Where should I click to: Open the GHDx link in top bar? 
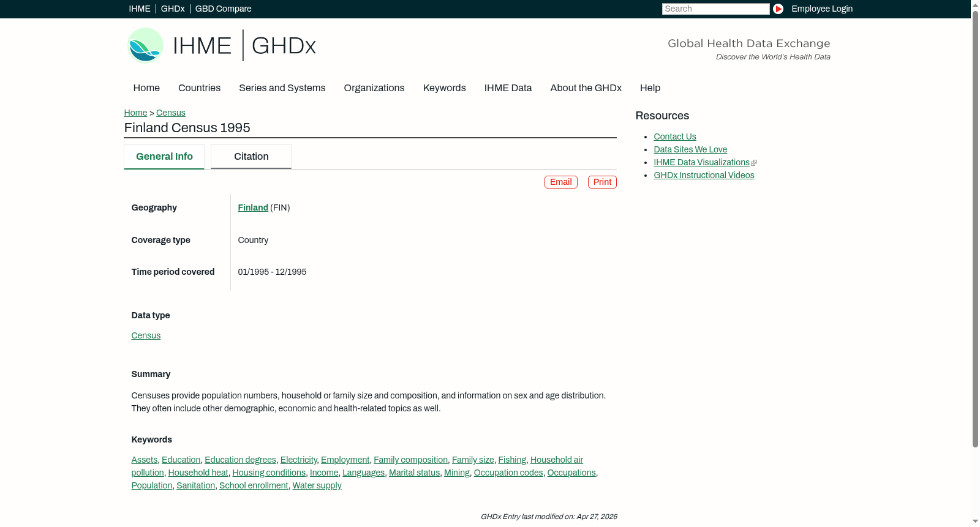pos(173,9)
